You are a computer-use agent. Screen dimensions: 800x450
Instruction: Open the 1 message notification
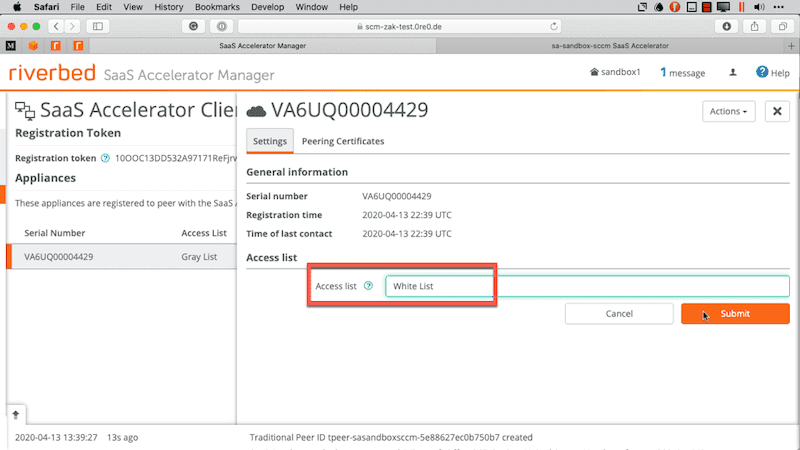coord(683,73)
